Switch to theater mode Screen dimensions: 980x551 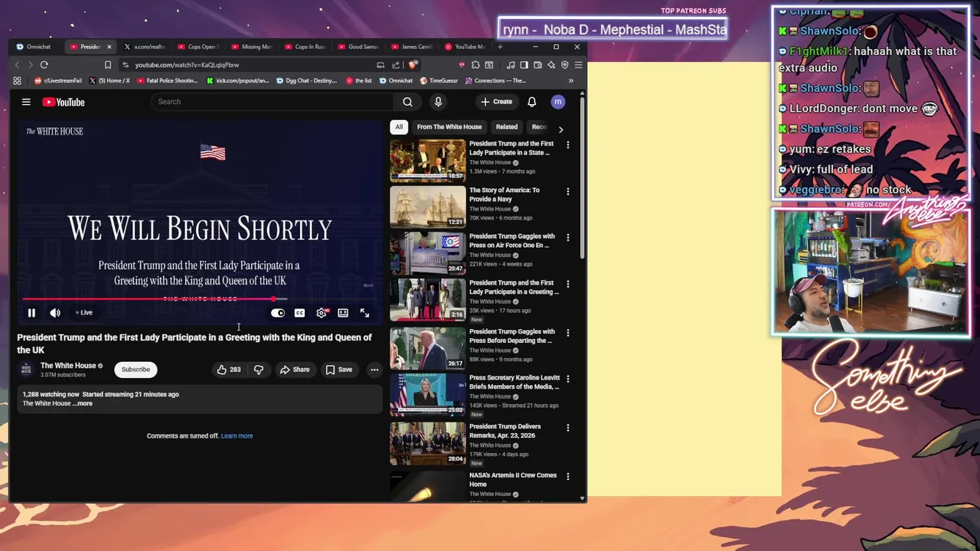343,313
